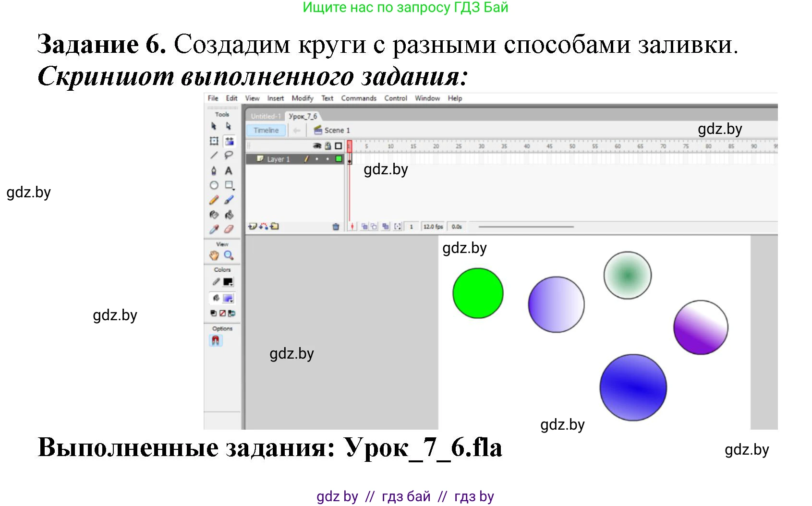Click the Insert Layer icon
The height and width of the screenshot is (506, 812).
pos(252,227)
